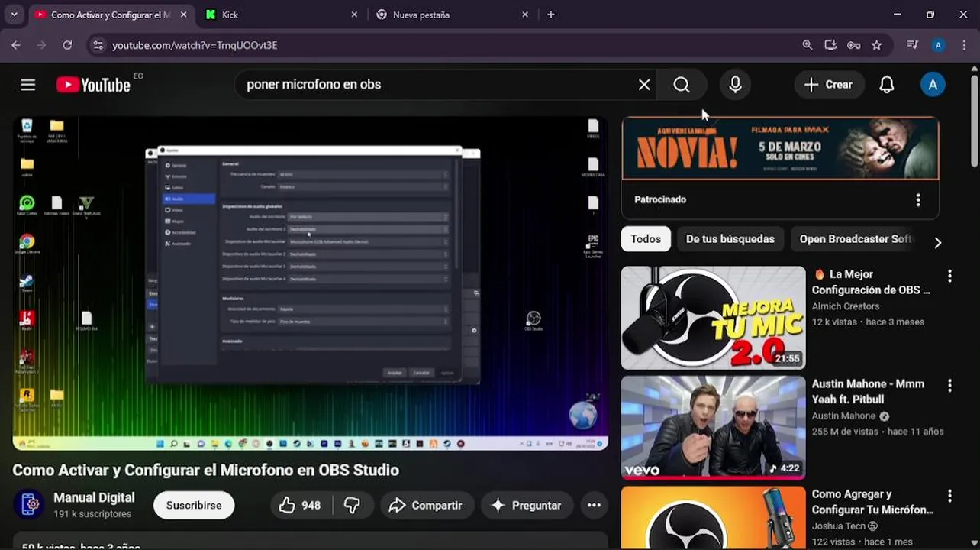The image size is (980, 550).
Task: Start voice search with the microphone
Action: pos(735,85)
